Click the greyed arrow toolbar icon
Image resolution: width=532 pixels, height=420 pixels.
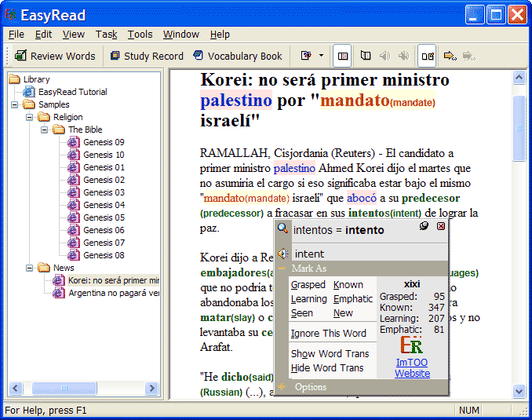click(x=469, y=55)
